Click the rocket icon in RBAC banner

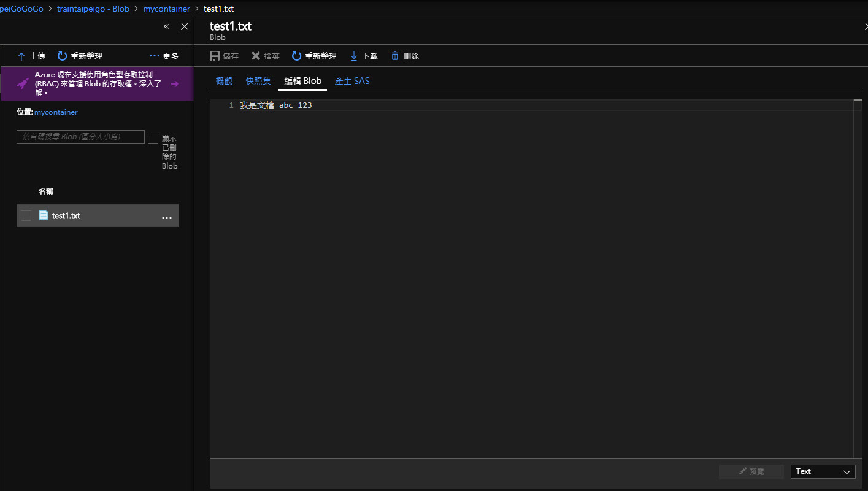pos(23,84)
